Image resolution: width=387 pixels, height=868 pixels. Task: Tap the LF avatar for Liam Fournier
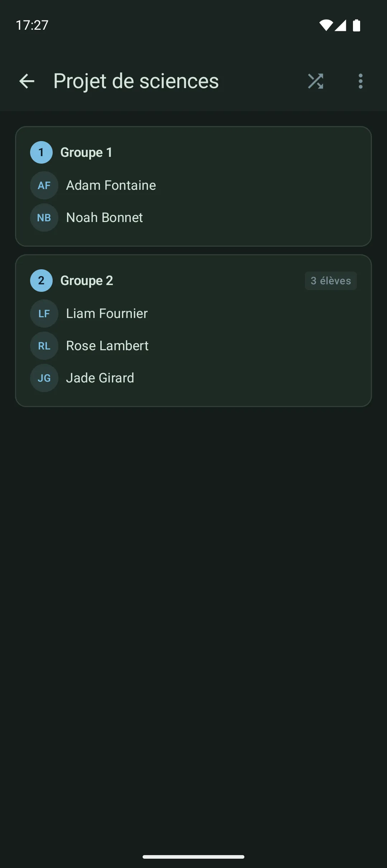coord(44,314)
